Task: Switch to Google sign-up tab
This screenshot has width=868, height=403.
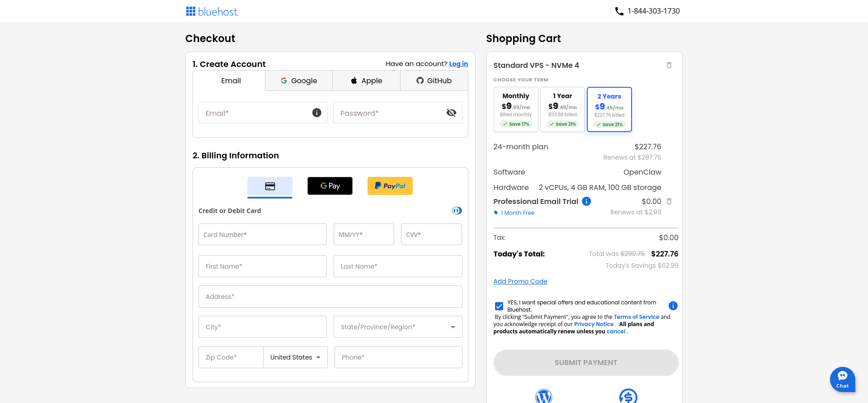Action: pos(299,81)
